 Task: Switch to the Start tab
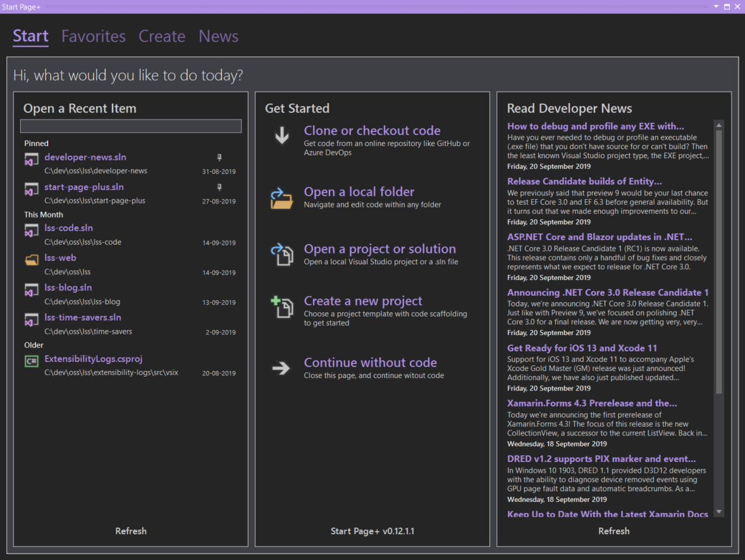point(30,36)
